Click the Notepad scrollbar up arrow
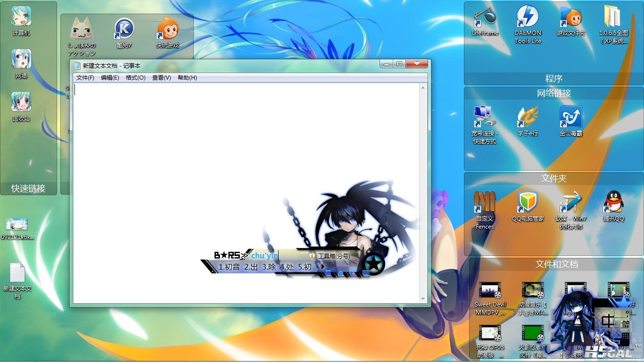Screen dimensions: 644x362 tap(423, 88)
